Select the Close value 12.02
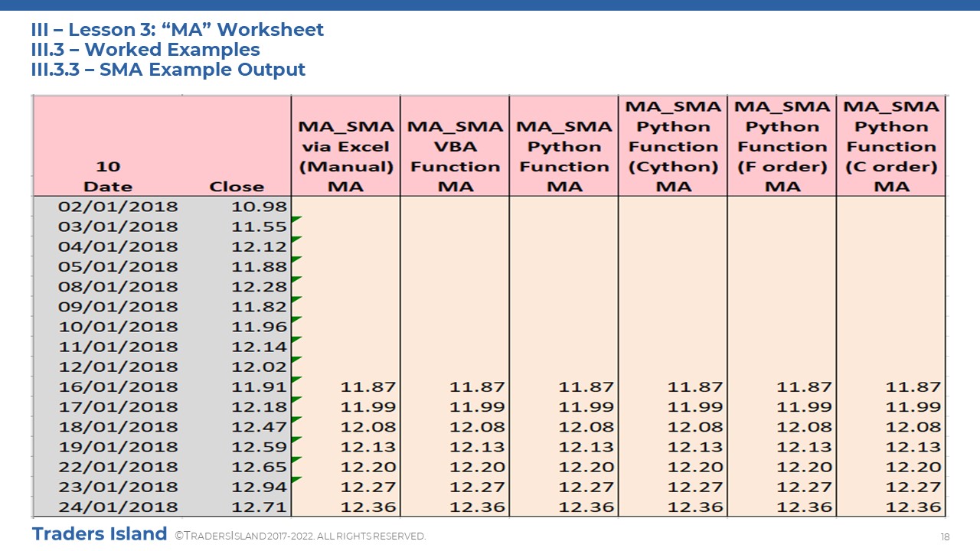The height and width of the screenshot is (551, 980). [260, 367]
